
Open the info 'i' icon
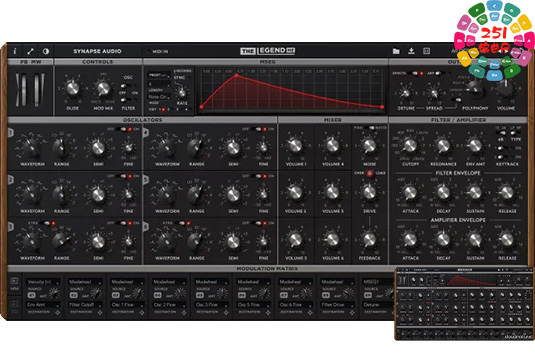click(15, 51)
